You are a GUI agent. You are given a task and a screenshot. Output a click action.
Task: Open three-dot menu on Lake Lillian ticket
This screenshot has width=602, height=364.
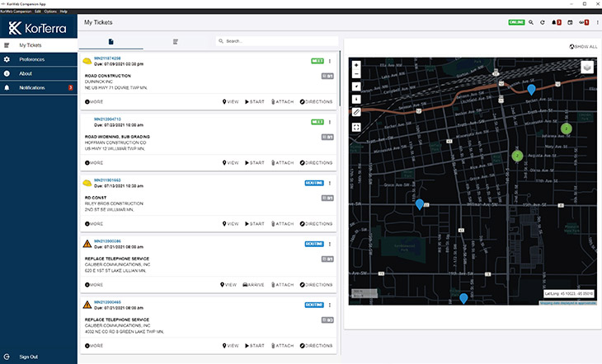tap(330, 244)
